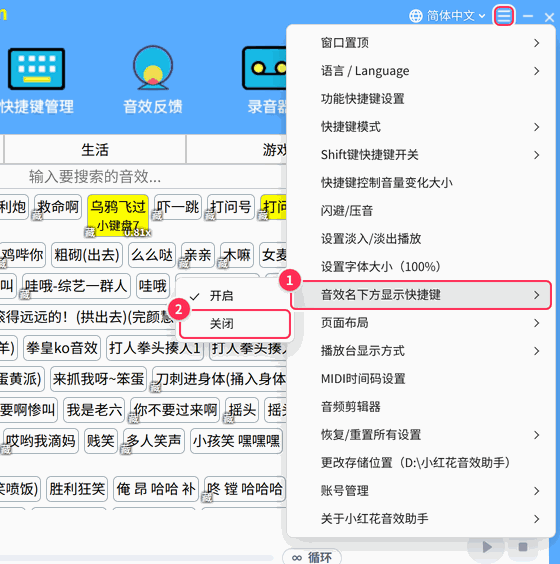The image size is (560, 564).
Task: Open 更改存储位置 menu item
Action: click(x=421, y=463)
